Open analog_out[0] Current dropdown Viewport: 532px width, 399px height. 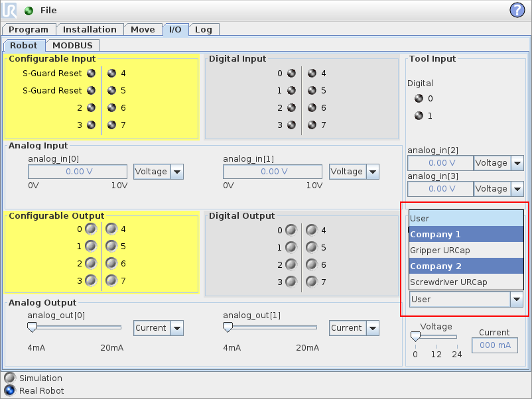pyautogui.click(x=159, y=328)
